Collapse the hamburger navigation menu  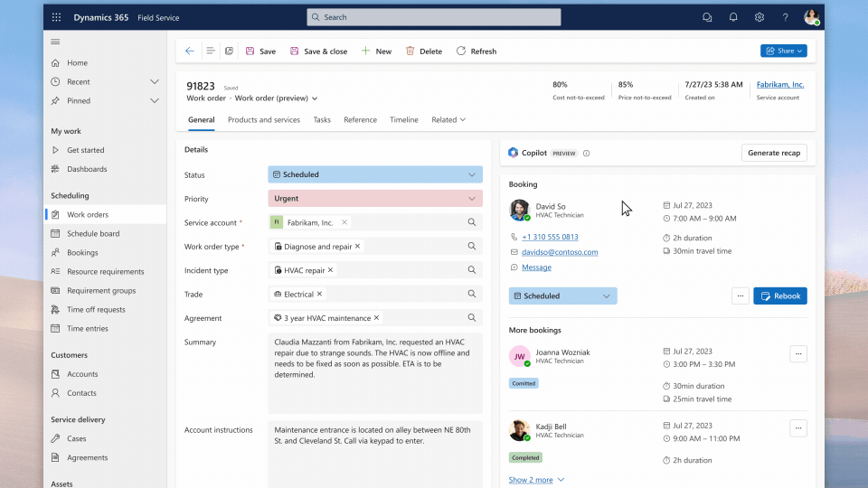(x=55, y=42)
